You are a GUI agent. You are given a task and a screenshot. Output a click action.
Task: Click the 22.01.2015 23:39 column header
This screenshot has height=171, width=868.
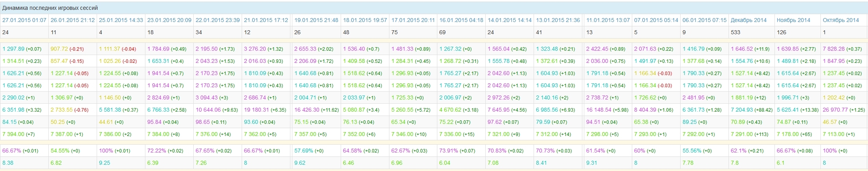click(218, 20)
